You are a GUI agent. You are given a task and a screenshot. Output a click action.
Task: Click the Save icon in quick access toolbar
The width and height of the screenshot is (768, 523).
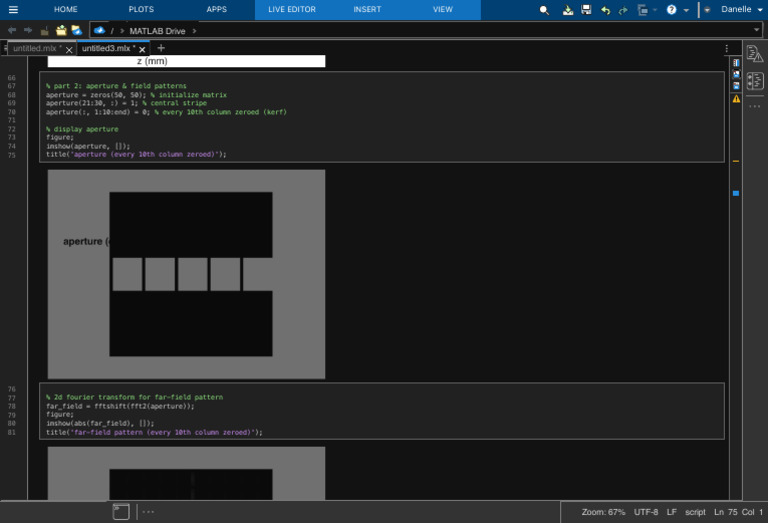[586, 10]
